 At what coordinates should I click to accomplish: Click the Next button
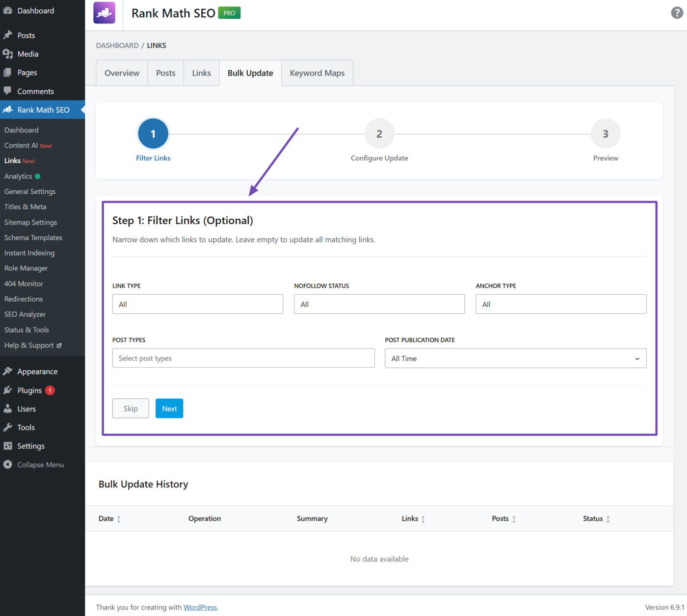pyautogui.click(x=169, y=409)
